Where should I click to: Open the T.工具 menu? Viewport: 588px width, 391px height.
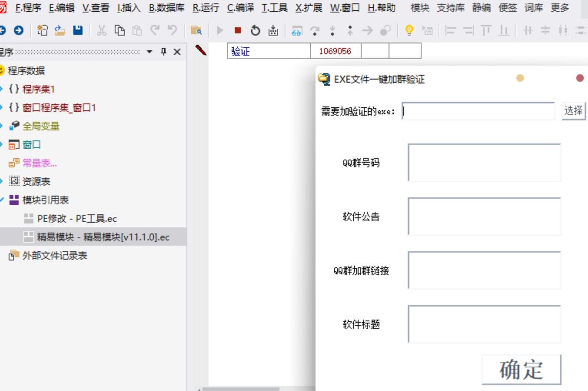[275, 8]
